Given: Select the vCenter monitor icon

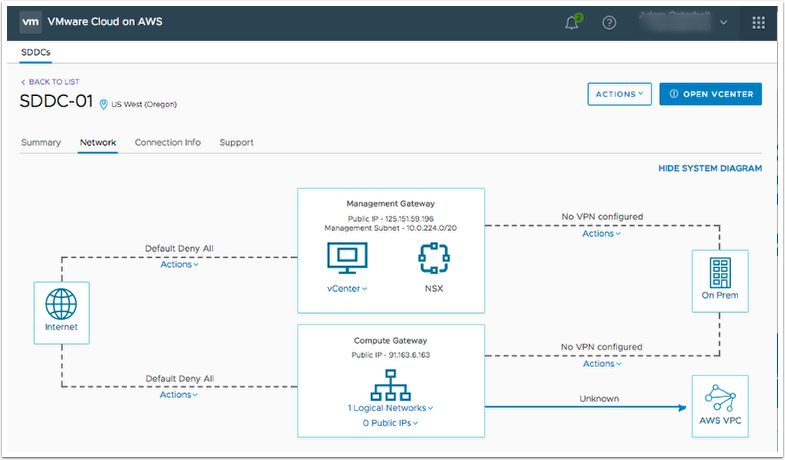Looking at the screenshot, I should click(346, 259).
